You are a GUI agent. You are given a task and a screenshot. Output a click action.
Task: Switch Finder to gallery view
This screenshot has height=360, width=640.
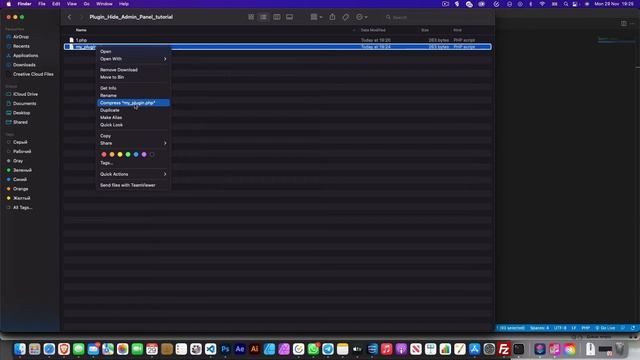[x=289, y=17]
